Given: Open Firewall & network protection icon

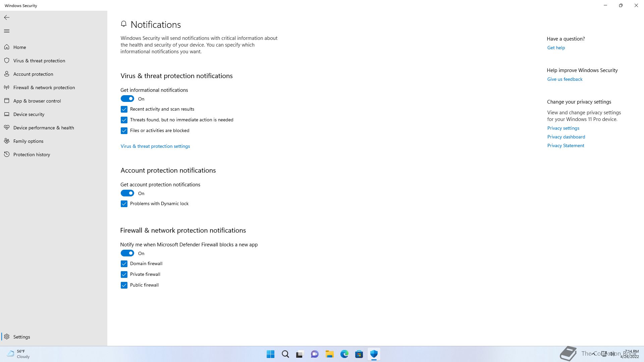Looking at the screenshot, I should [7, 87].
